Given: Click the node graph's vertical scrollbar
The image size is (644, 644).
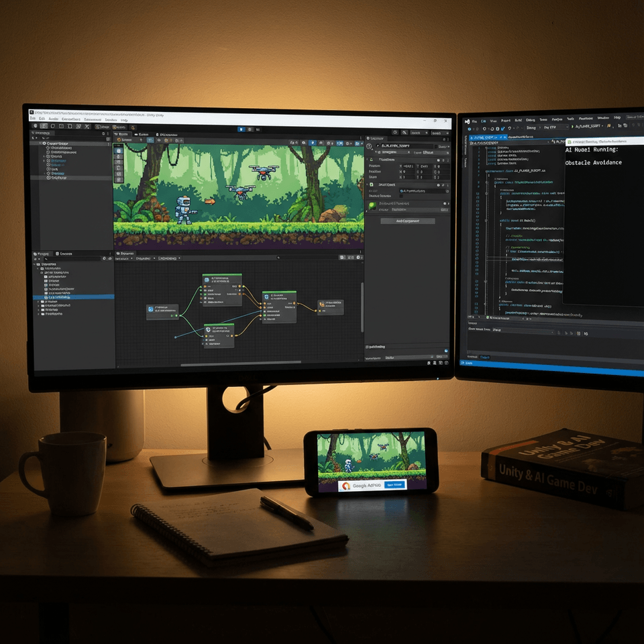Looking at the screenshot, I should pos(362,307).
